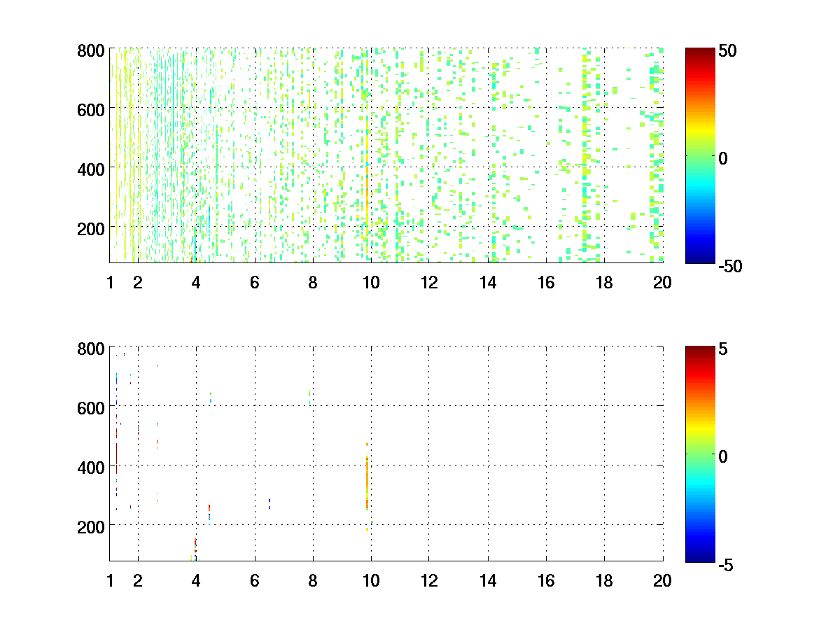Viewport: 840px width, 630px height.
Task: Click y-axis tick '600' of the upper plot
Action: tap(91, 109)
